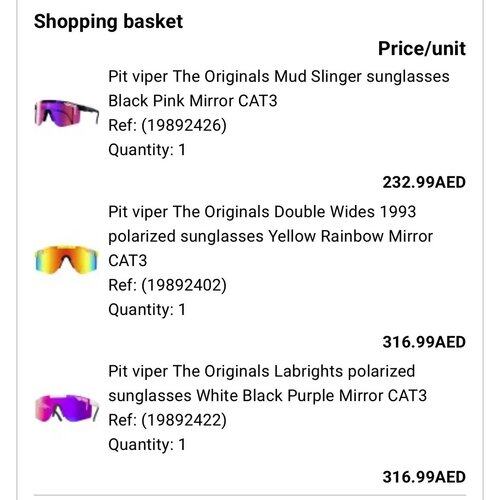This screenshot has height=500, width=500.
Task: Click the Double Wides 1993 product title
Action: (270, 236)
